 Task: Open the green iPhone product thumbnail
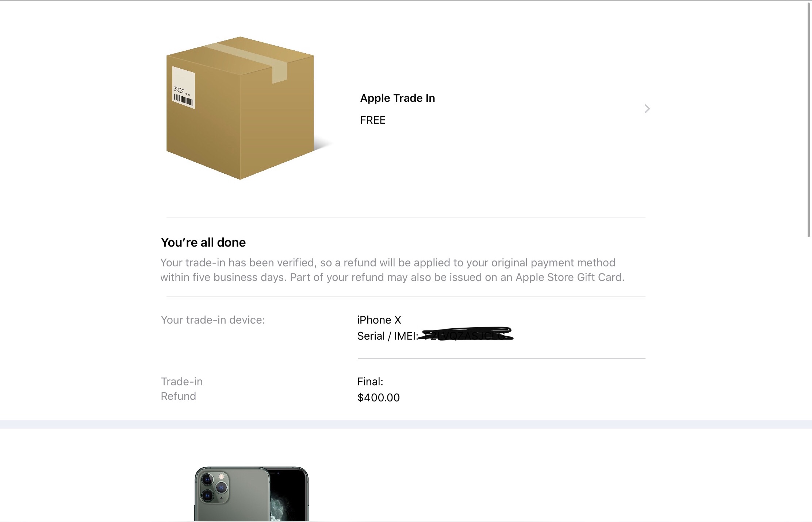click(x=251, y=494)
